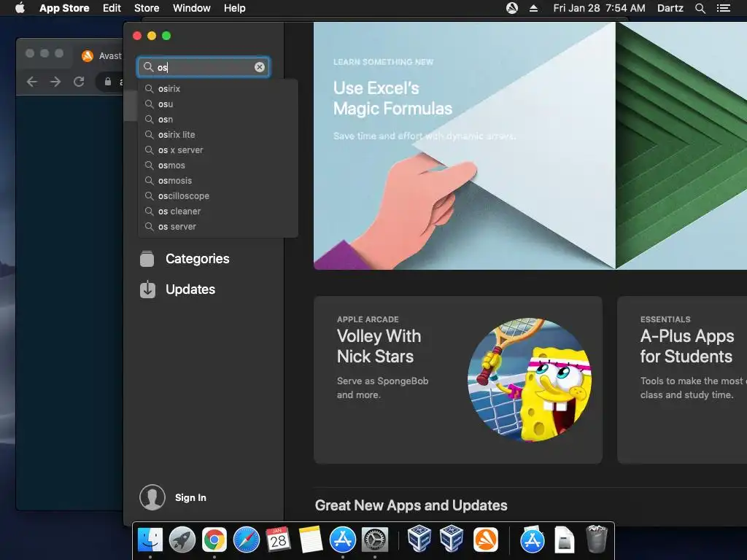Choose the 'os server' search suggestion
Screen dimensions: 747x560
click(217, 227)
